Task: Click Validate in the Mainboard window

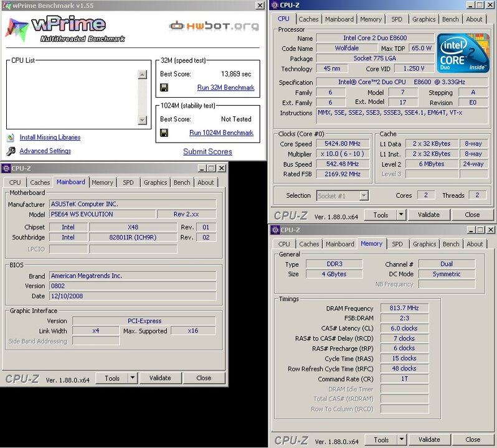Action: click(x=160, y=378)
